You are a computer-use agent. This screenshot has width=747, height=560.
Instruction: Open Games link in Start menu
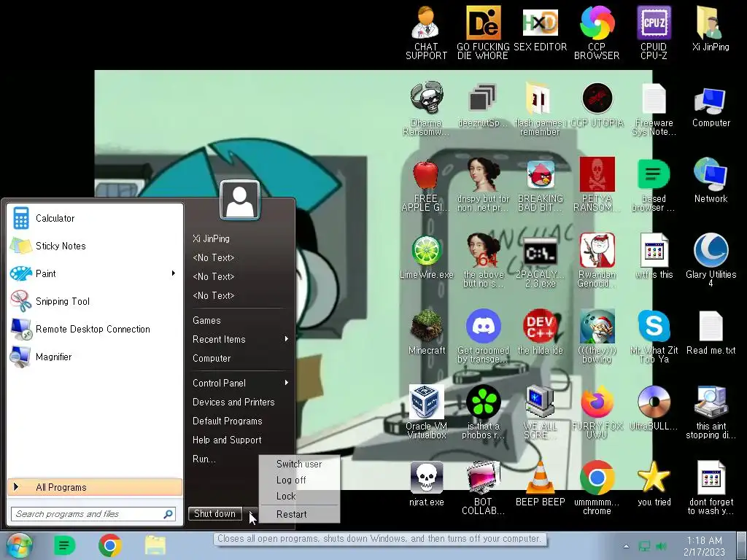[206, 321]
